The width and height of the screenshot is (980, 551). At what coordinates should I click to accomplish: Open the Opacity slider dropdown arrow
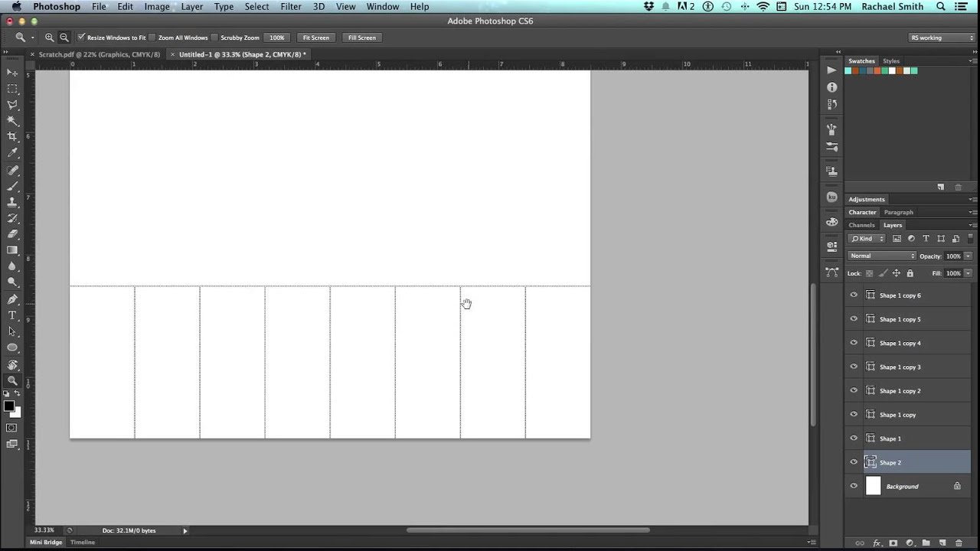coord(968,256)
